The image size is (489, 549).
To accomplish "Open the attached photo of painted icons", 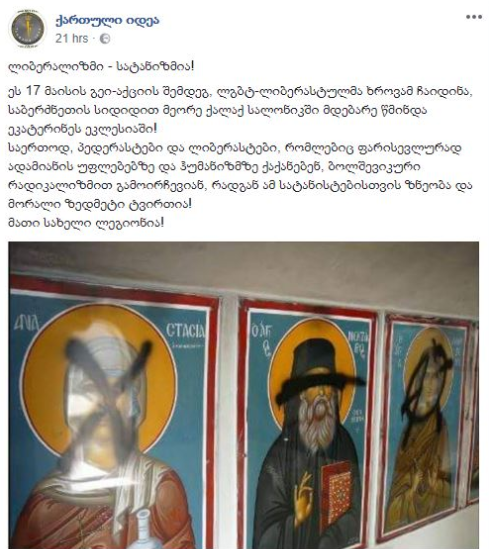I will 244,395.
